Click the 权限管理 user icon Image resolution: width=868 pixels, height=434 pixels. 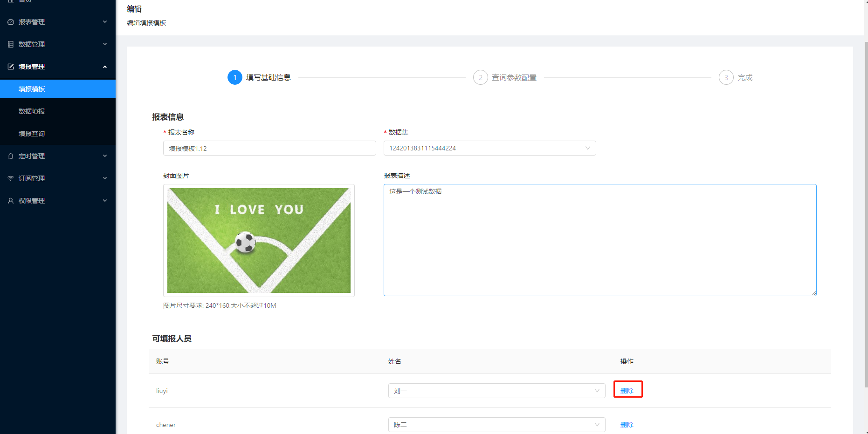tap(11, 201)
